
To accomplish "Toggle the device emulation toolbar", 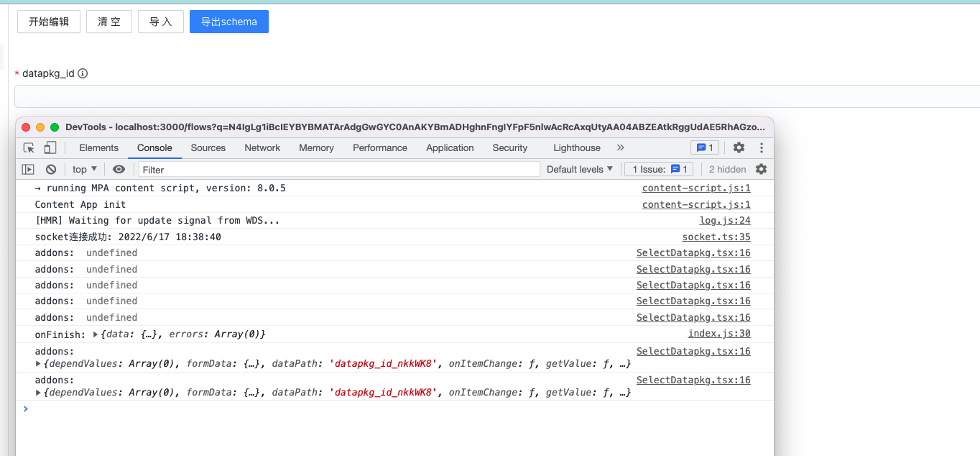I will click(x=50, y=147).
